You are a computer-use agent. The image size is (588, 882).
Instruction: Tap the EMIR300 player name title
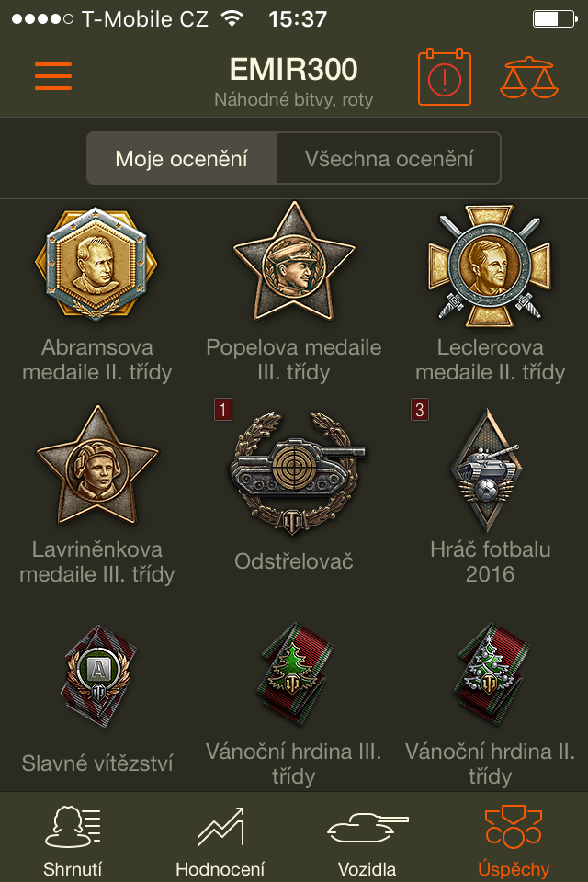(293, 69)
